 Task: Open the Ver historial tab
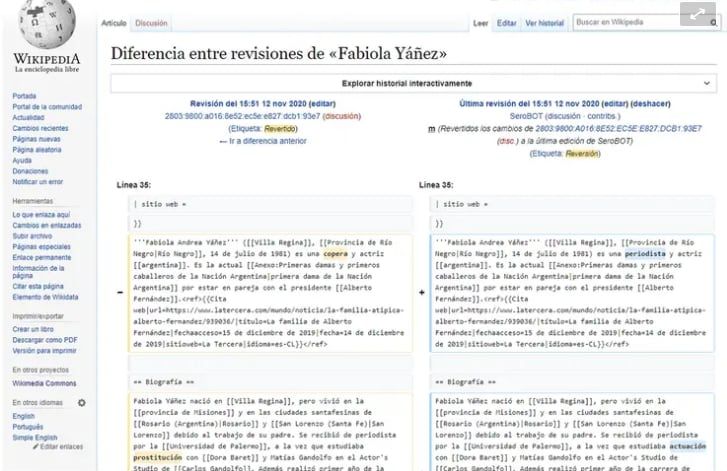545,23
